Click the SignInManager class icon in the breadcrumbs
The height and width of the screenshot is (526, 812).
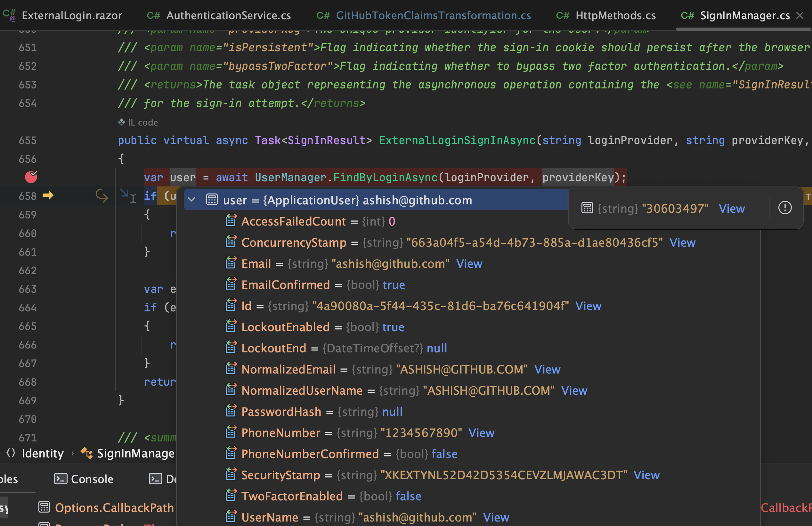pyautogui.click(x=86, y=453)
